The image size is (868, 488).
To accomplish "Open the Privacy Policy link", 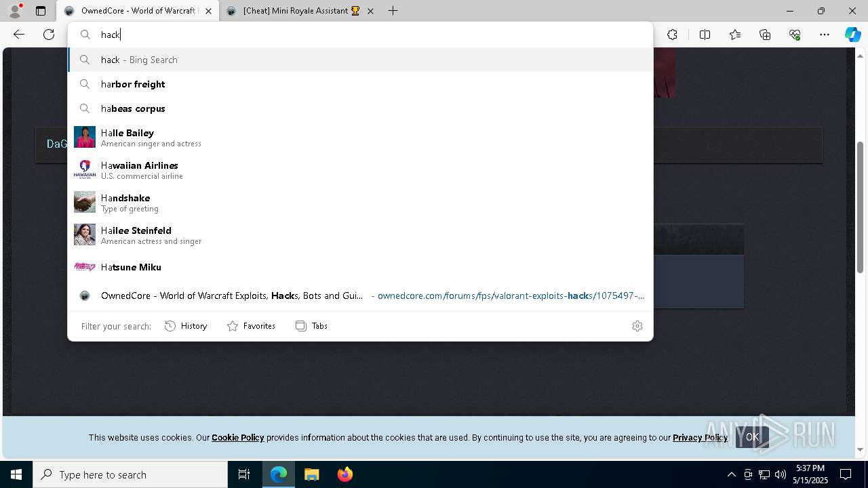I will pos(700,437).
